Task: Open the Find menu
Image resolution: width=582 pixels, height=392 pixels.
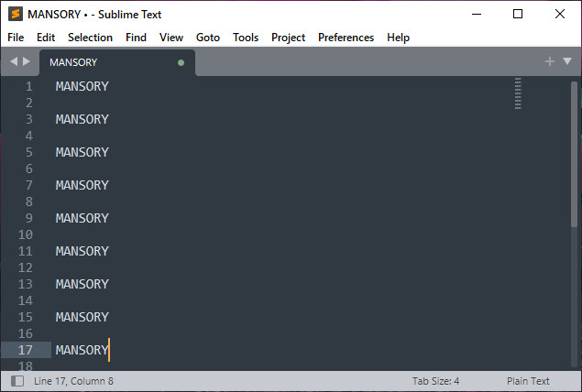Action: coord(136,38)
